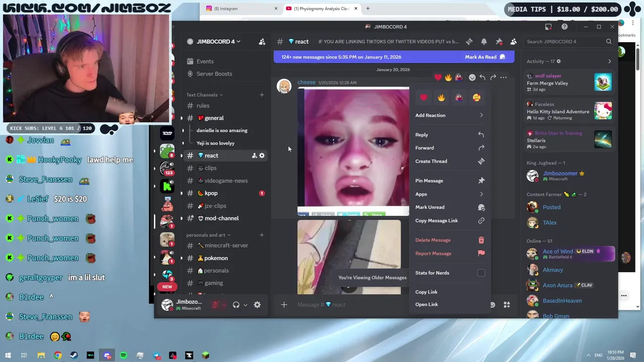React with fire emoji in context menu
644x362 pixels.
(441, 98)
